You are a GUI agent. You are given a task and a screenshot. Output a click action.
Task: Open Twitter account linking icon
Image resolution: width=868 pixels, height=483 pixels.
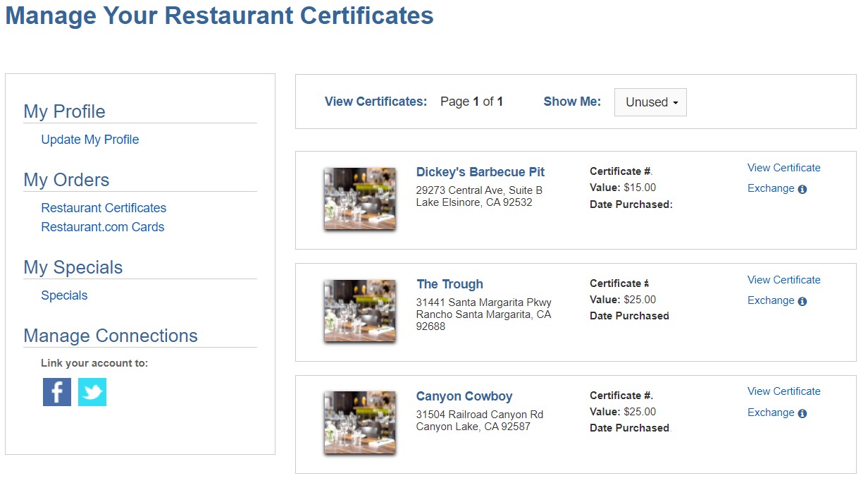92,392
